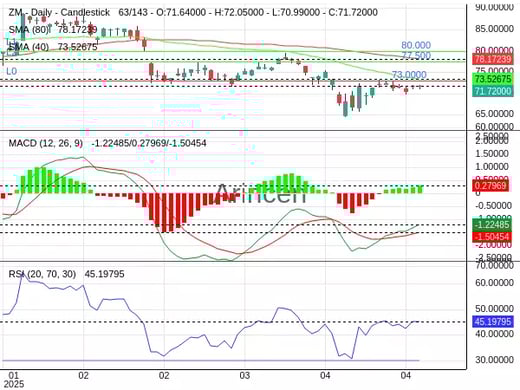Click the 03 month label on time axis
Screen dimensions: 520x390
coord(244,376)
